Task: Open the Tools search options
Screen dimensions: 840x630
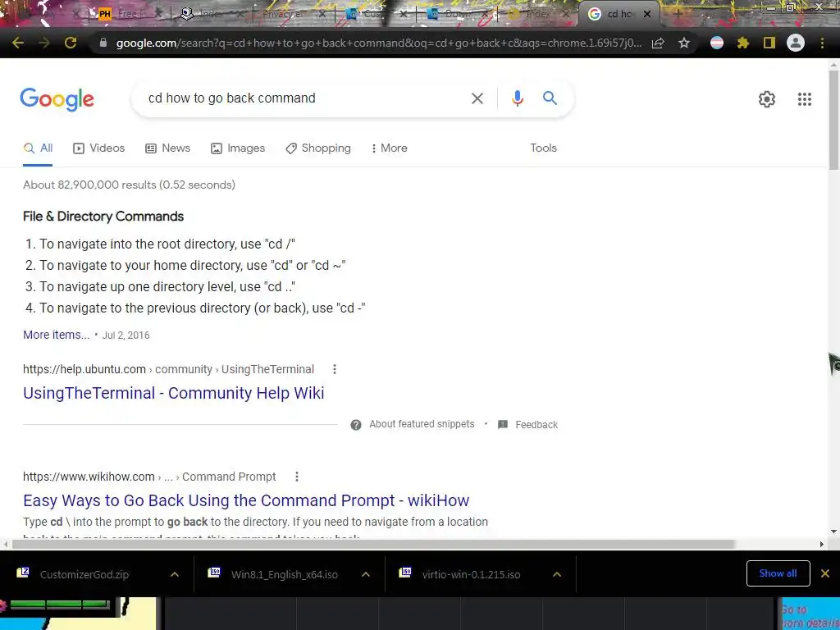Action: [543, 148]
